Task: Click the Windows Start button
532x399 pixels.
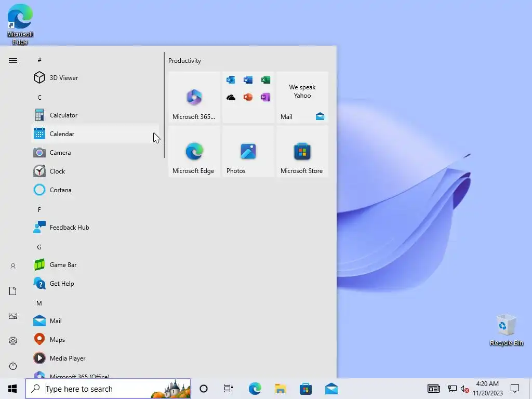Action: [x=12, y=389]
